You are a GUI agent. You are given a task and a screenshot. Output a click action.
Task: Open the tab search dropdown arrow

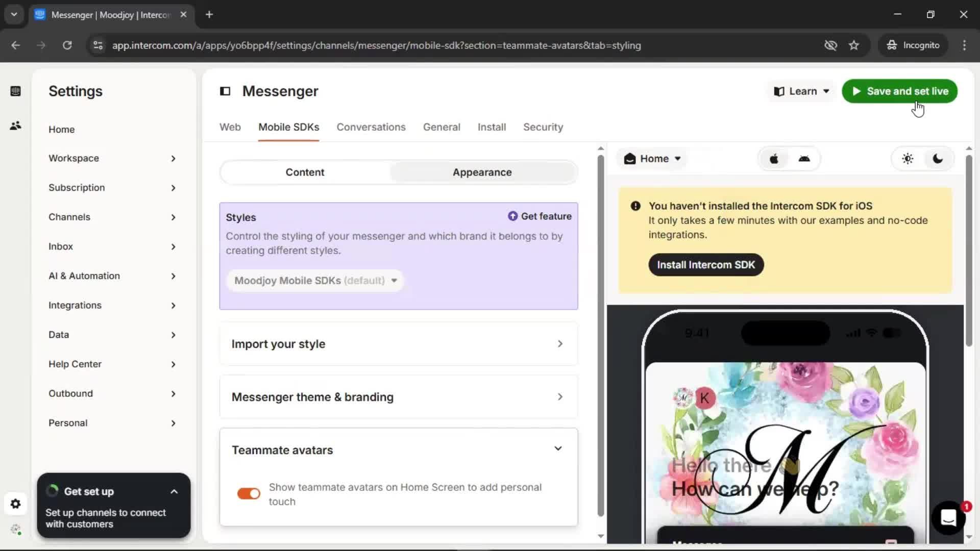[14, 14]
